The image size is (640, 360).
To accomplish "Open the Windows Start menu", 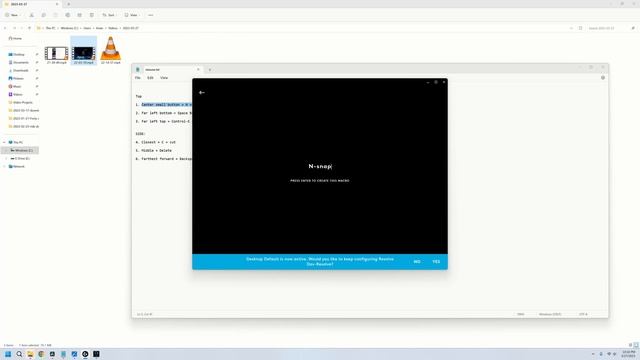I will pyautogui.click(x=8, y=354).
